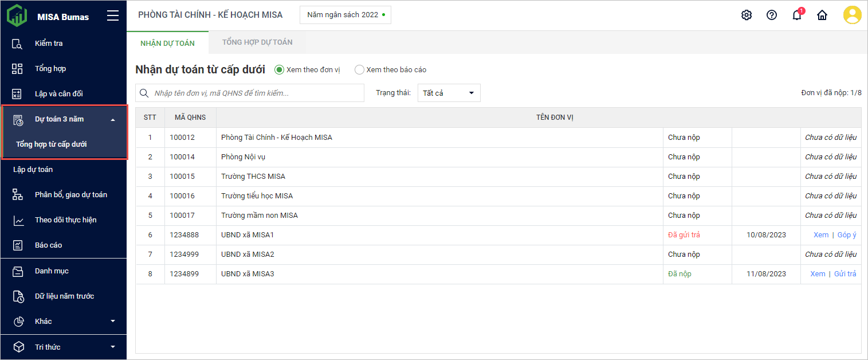Click Gửi trả link for UBND xã MISA3
This screenshot has width=868, height=360.
tap(845, 274)
